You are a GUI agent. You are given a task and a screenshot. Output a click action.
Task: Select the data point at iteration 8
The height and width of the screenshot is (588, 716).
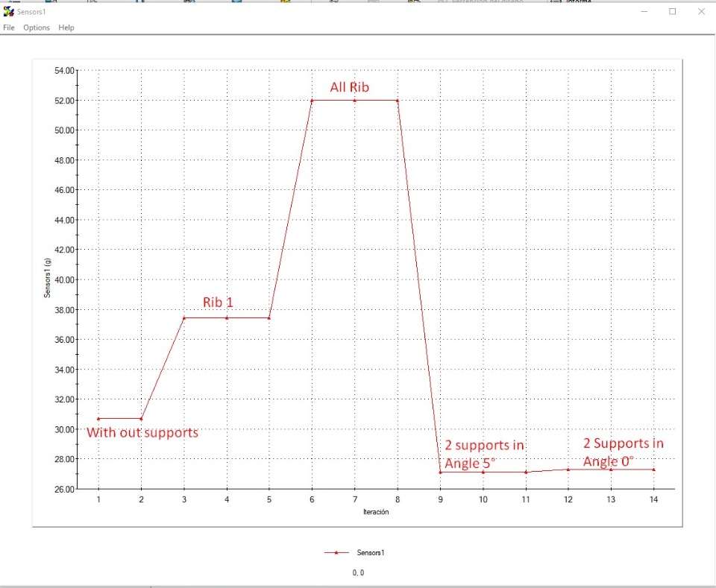click(398, 101)
